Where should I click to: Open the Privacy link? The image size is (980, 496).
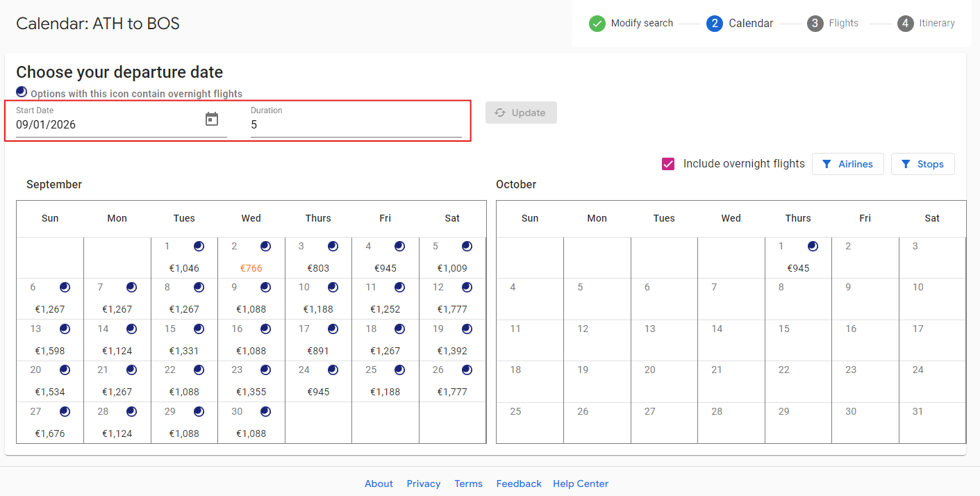[424, 483]
